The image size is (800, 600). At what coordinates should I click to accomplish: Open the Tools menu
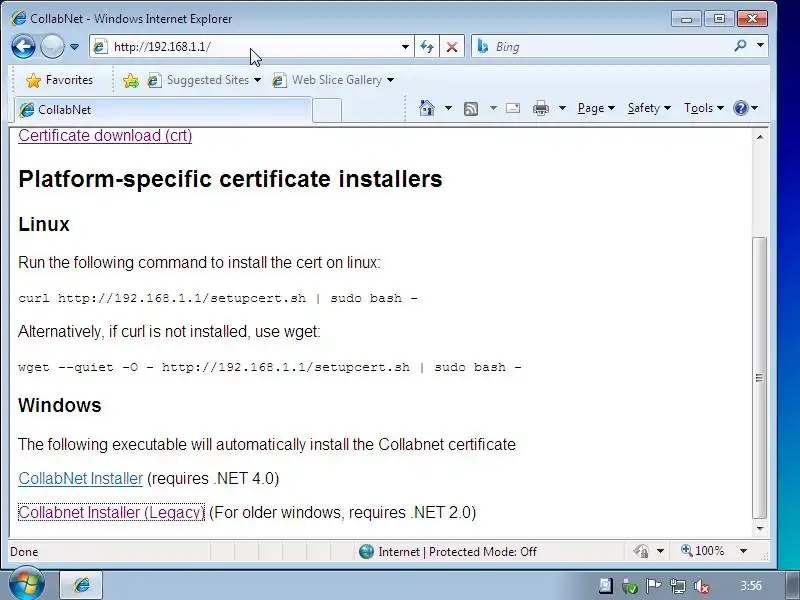click(x=704, y=108)
